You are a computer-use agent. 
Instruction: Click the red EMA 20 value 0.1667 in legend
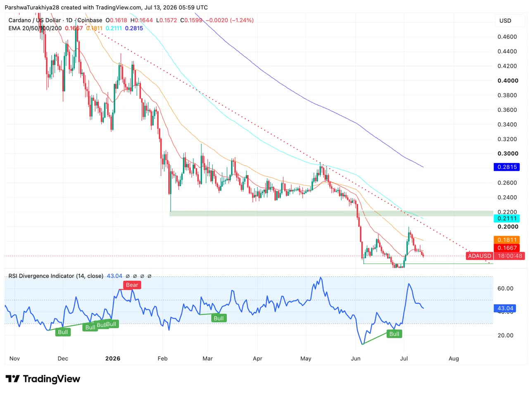click(x=74, y=28)
